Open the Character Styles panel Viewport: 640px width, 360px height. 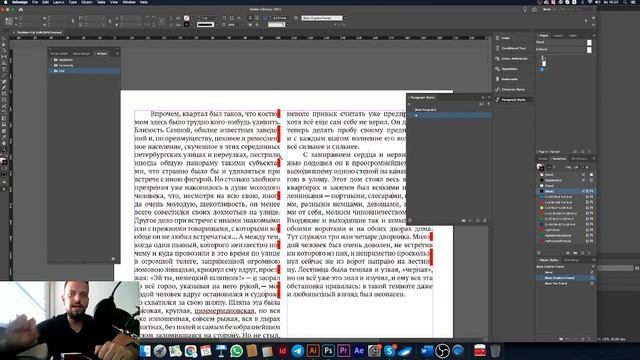[x=513, y=89]
